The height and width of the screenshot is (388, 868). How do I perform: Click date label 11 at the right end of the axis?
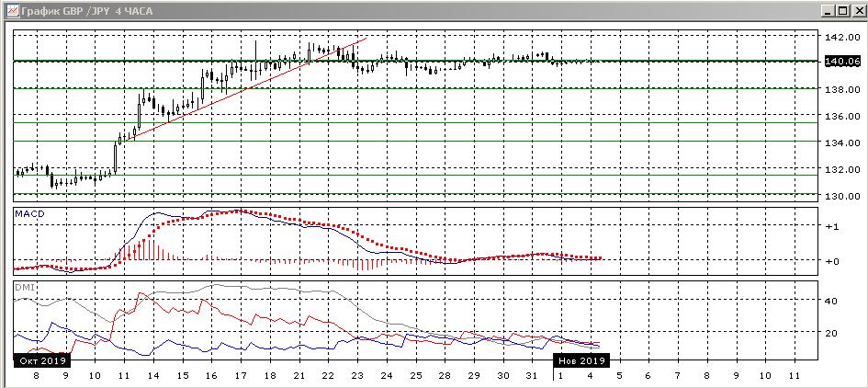click(795, 376)
